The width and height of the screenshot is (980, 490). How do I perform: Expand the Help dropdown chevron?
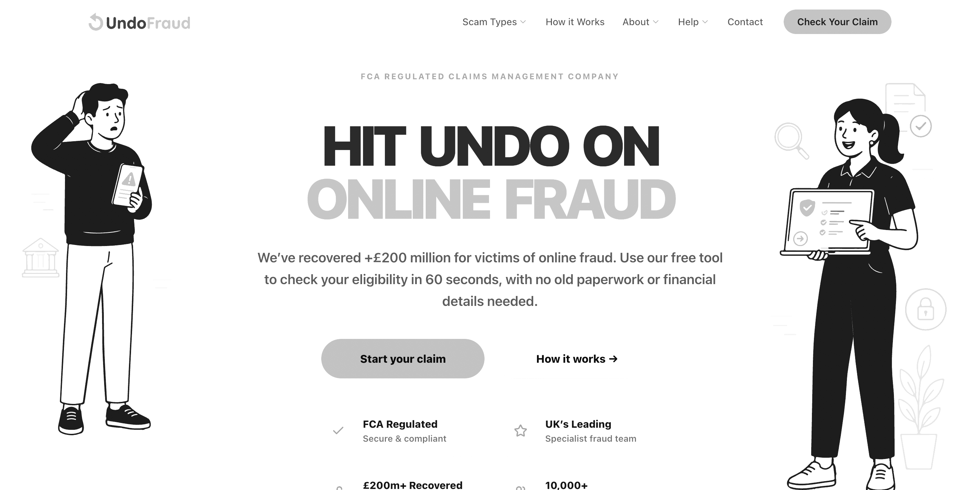pyautogui.click(x=705, y=22)
